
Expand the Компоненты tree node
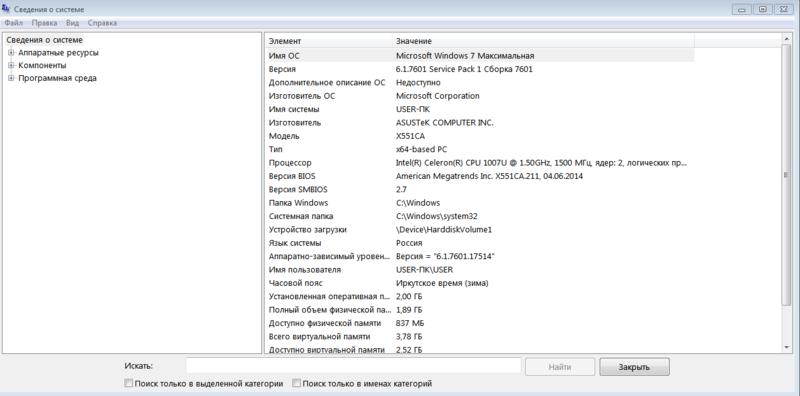pos(11,65)
